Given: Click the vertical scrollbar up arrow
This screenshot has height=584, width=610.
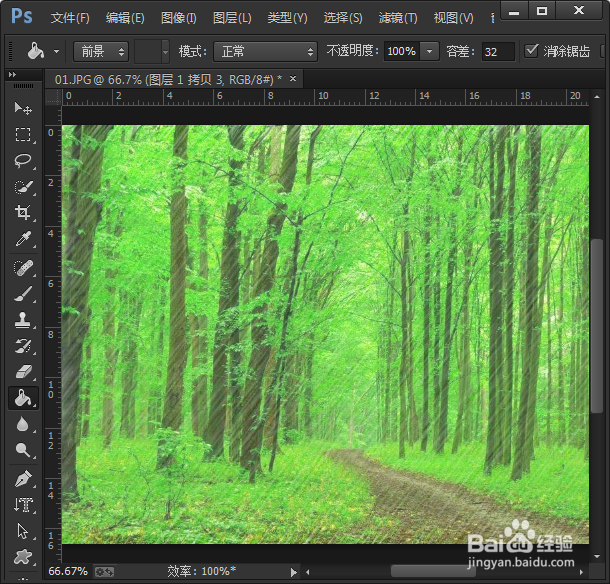Looking at the screenshot, I should [597, 96].
